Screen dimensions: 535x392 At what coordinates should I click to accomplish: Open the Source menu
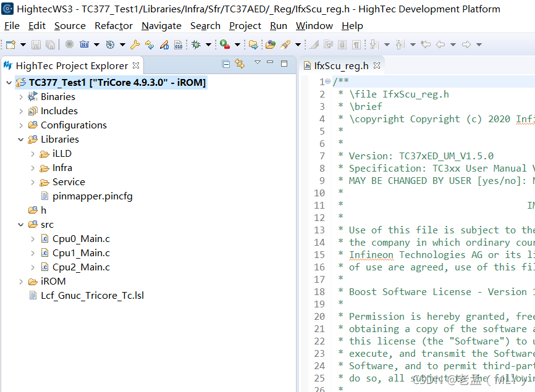click(x=70, y=26)
